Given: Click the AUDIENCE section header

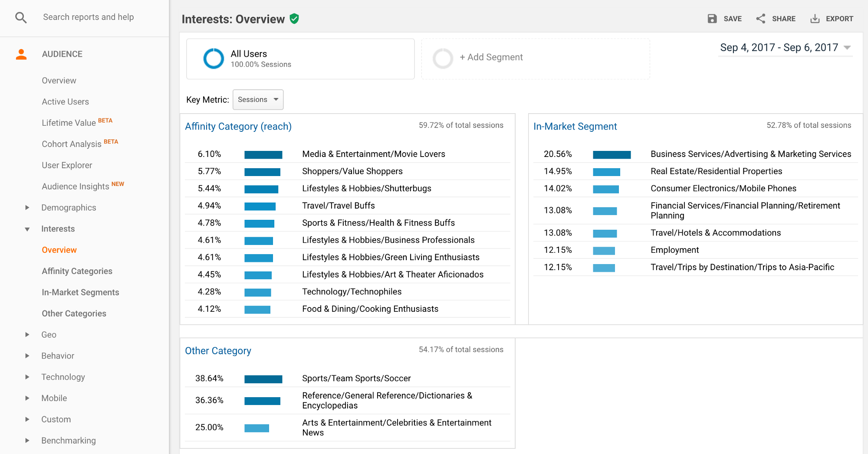Looking at the screenshot, I should [x=62, y=54].
